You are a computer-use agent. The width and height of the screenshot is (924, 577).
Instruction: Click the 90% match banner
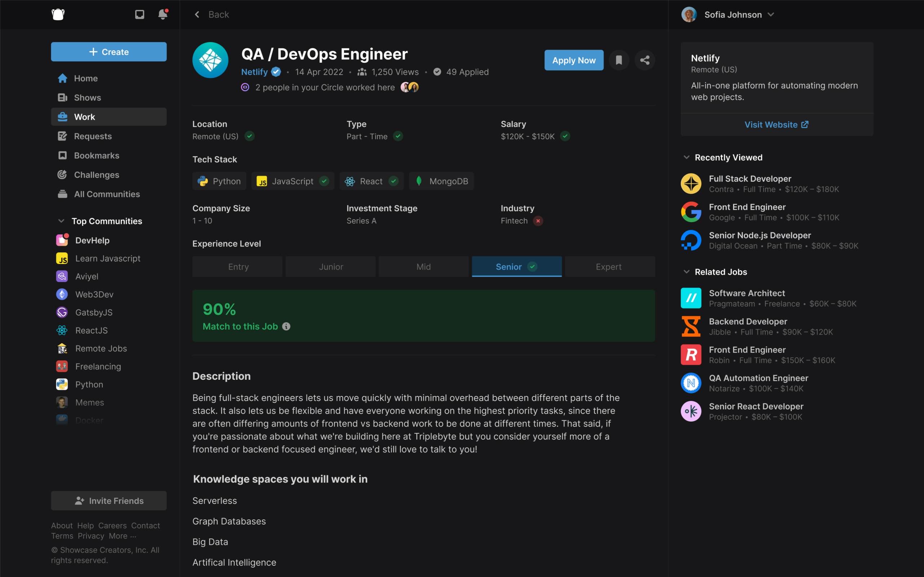coord(423,316)
